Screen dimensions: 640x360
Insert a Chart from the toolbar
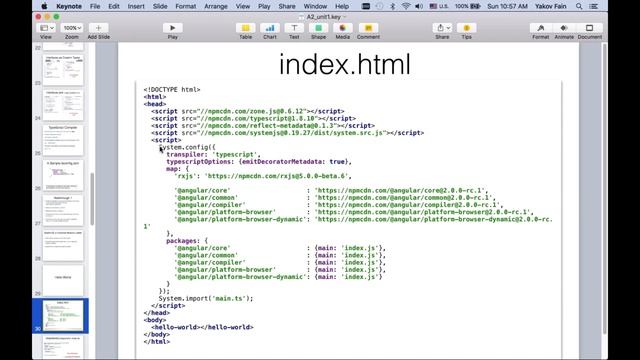pyautogui.click(x=270, y=28)
